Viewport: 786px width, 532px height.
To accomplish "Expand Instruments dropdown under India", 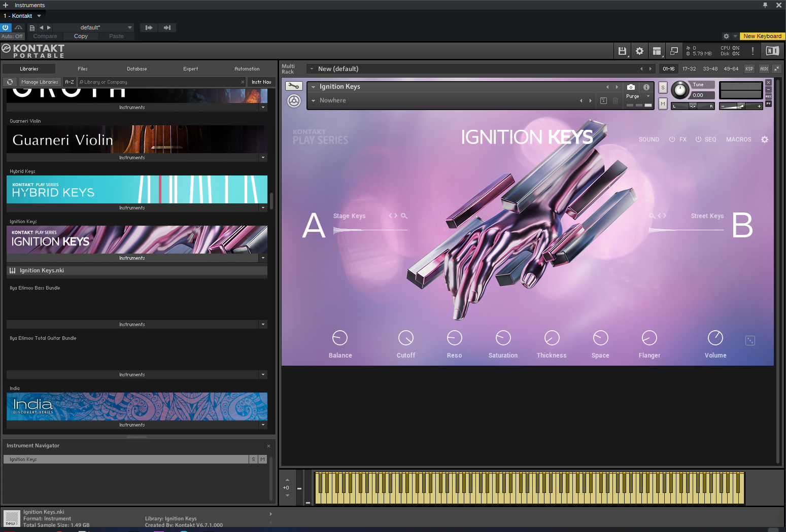I will (263, 425).
